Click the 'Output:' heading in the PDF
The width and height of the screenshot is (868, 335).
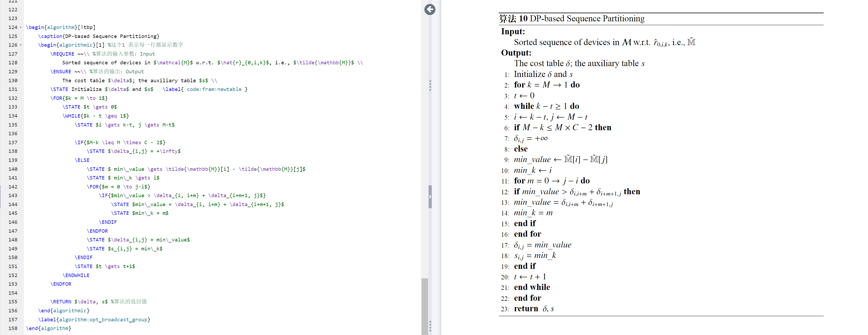pyautogui.click(x=516, y=53)
